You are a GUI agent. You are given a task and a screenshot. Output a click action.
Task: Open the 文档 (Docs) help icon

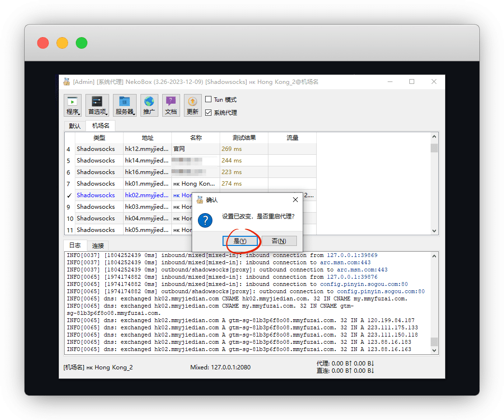click(171, 106)
